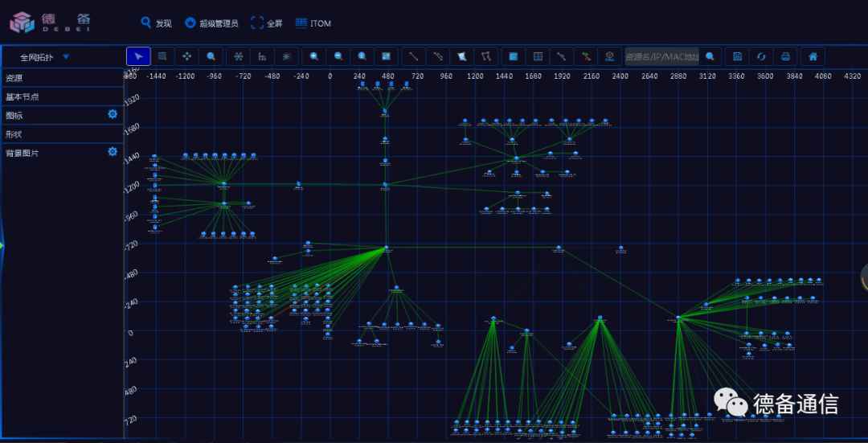This screenshot has height=443, width=868.
Task: Zoom out with the minus magnifier
Action: pyautogui.click(x=338, y=56)
